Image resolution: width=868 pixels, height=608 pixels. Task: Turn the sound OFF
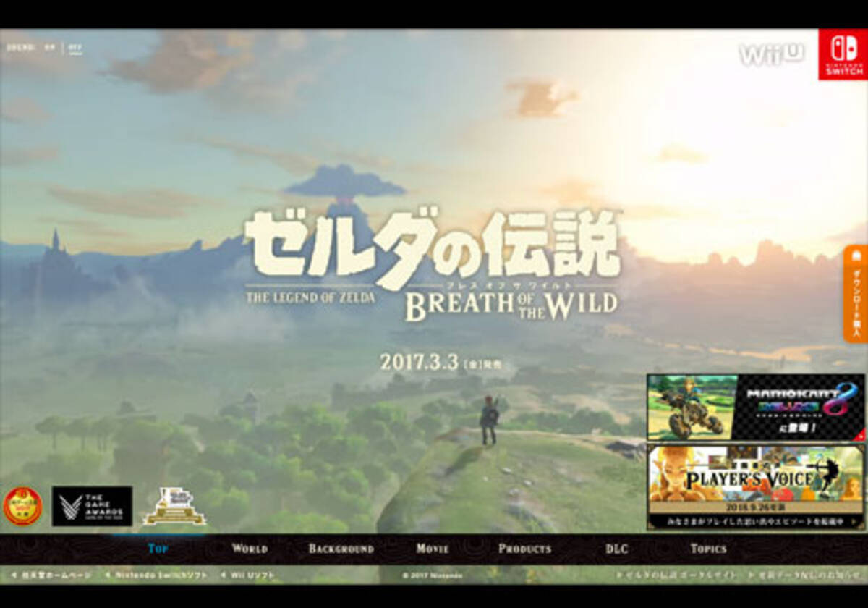tap(75, 48)
